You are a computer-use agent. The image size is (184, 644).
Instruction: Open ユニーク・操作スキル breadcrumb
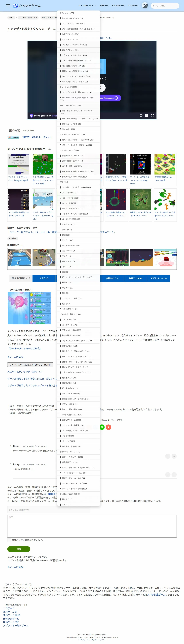28,18
